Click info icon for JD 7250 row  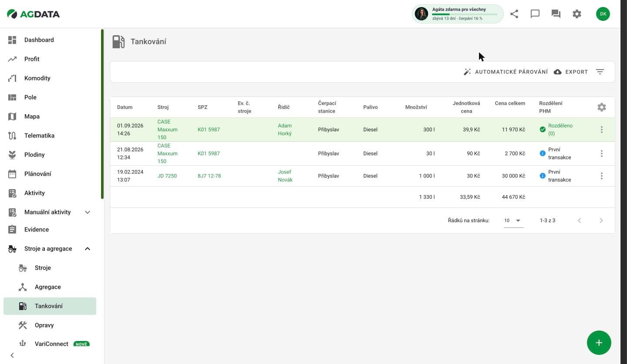543,176
